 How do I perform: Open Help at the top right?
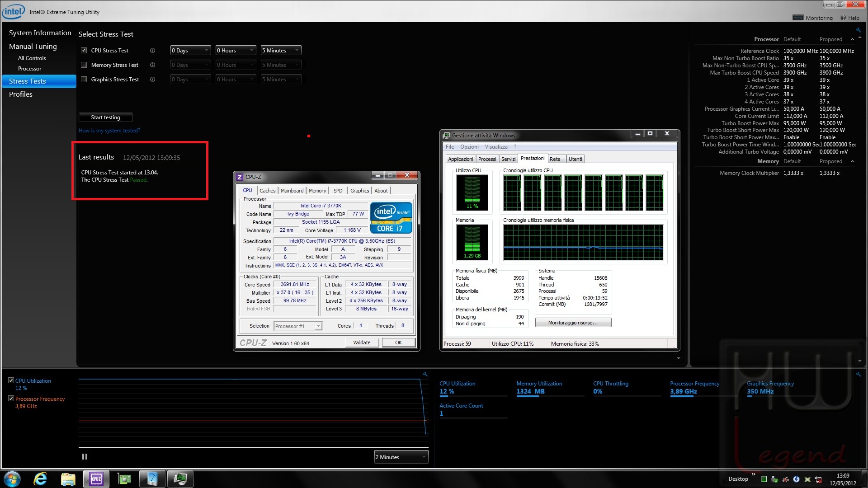click(x=850, y=18)
